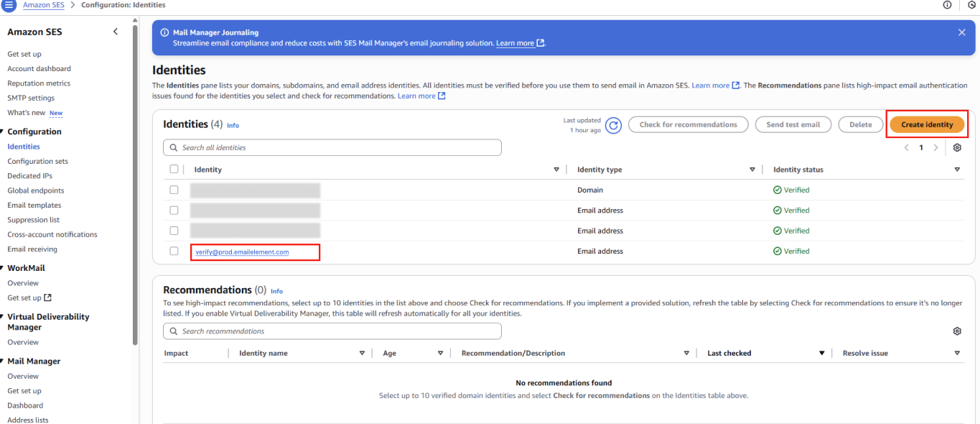Go to next identities page arrow
Image resolution: width=980 pixels, height=424 pixels.
pos(935,147)
